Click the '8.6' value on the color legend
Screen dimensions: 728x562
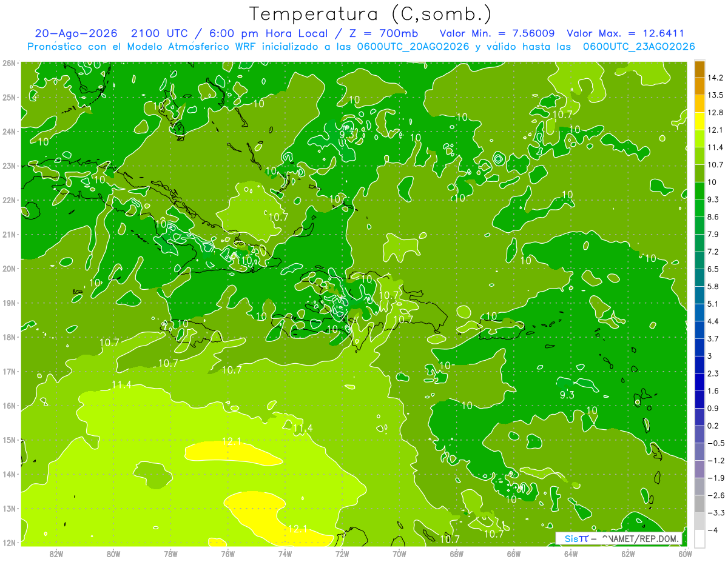pos(714,217)
